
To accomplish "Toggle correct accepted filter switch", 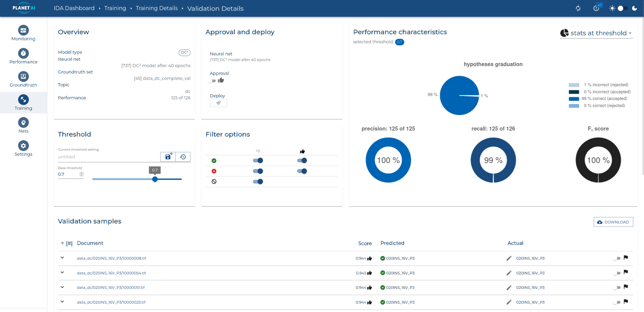I will [302, 161].
